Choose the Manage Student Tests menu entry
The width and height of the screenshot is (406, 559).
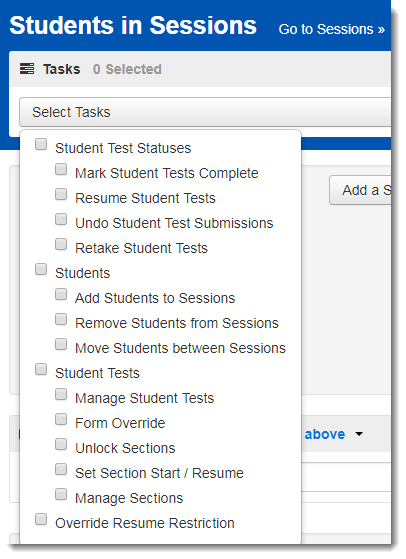144,398
